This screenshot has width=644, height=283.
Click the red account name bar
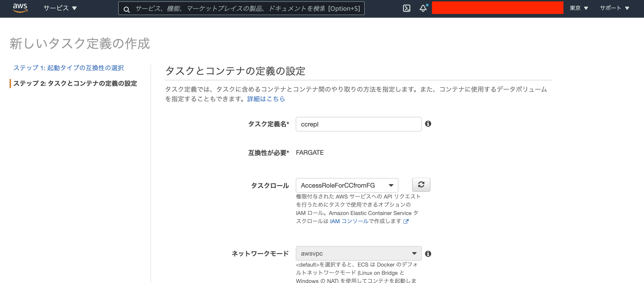[x=497, y=8]
